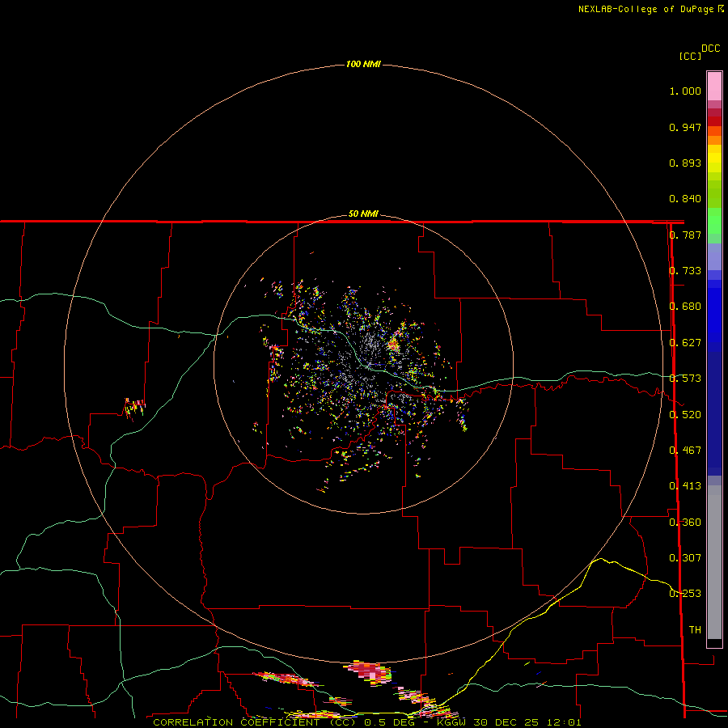Click the KGGW 30 DEC 25 12:01 timestamp

[509, 722]
